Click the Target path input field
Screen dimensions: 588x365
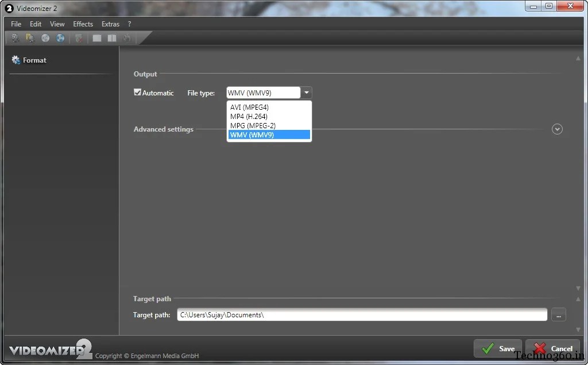click(x=362, y=314)
